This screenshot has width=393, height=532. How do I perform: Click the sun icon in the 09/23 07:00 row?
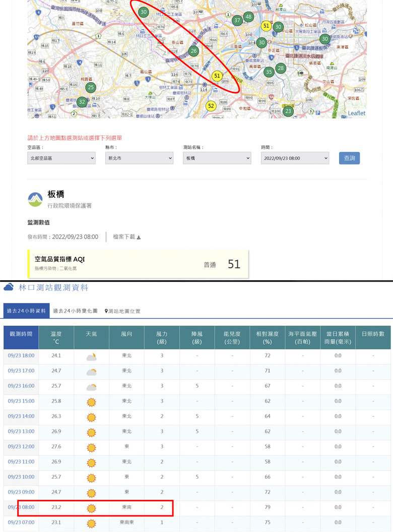point(91,523)
